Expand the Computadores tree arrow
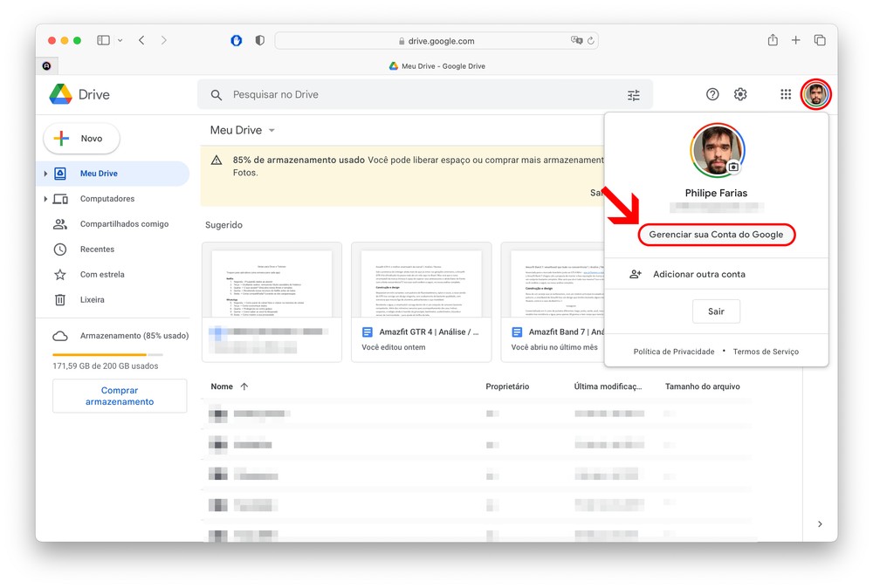Screen dimensions: 873x588 (x=45, y=199)
